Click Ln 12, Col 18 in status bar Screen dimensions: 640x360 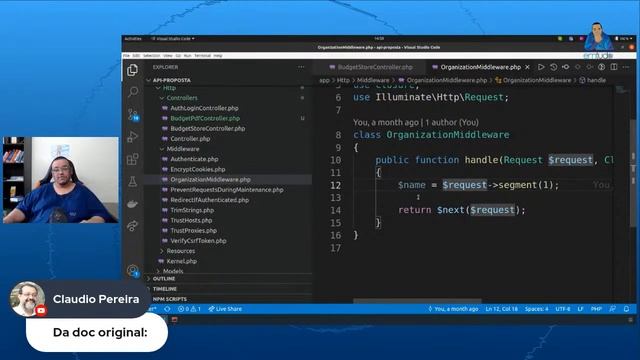pyautogui.click(x=501, y=309)
